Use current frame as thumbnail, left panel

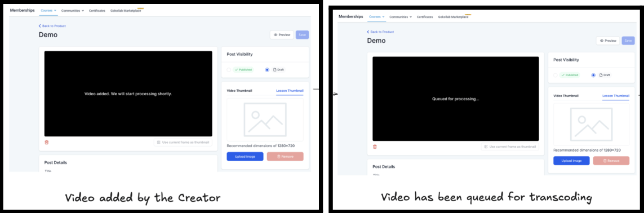(183, 143)
